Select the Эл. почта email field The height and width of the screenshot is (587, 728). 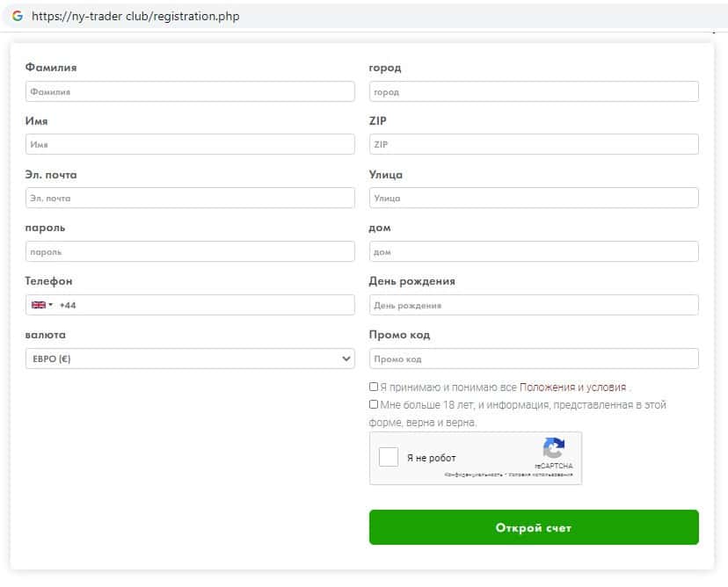(190, 198)
